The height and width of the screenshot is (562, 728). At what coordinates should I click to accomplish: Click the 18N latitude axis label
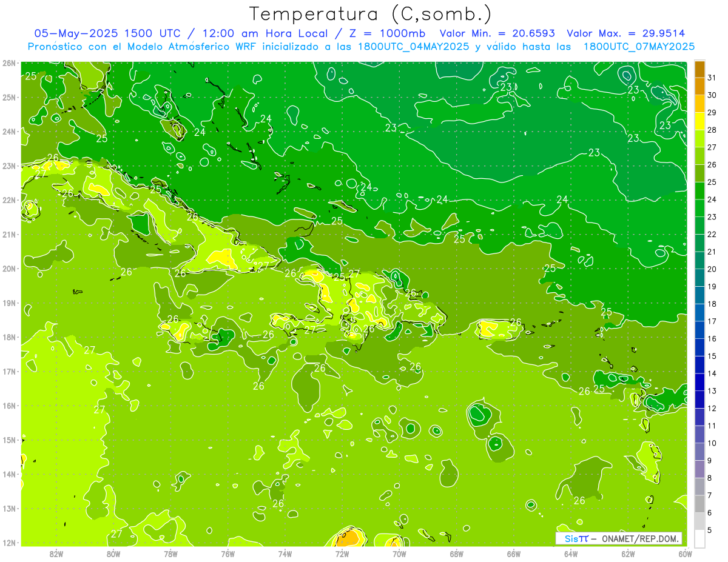9,336
